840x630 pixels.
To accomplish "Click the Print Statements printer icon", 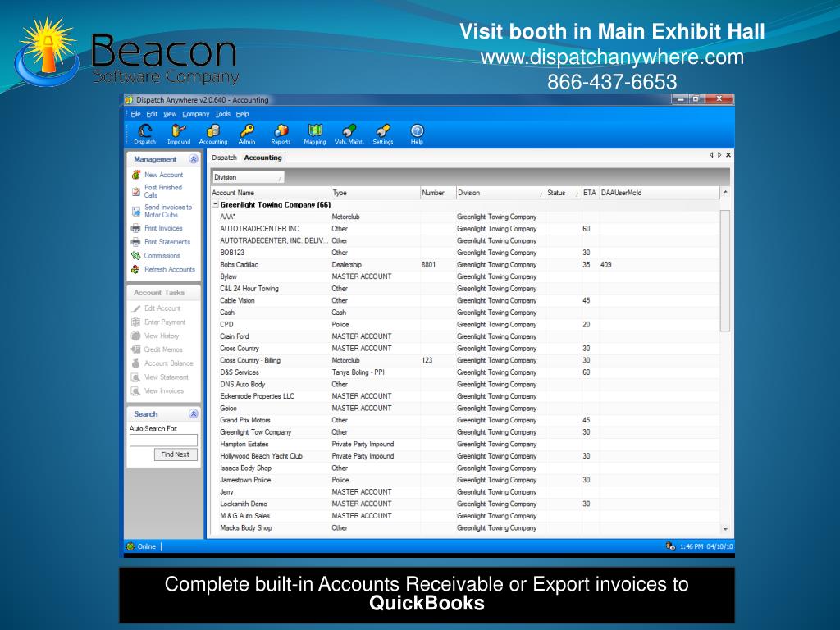I will (136, 242).
